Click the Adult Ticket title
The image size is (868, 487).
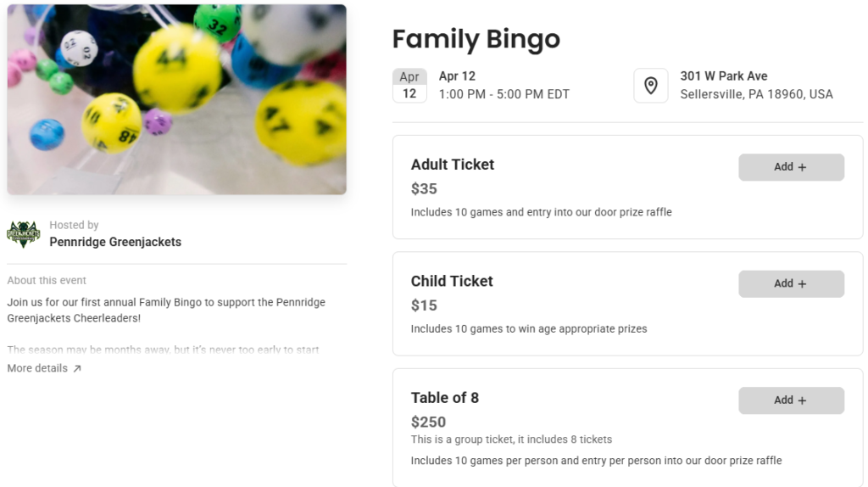453,165
